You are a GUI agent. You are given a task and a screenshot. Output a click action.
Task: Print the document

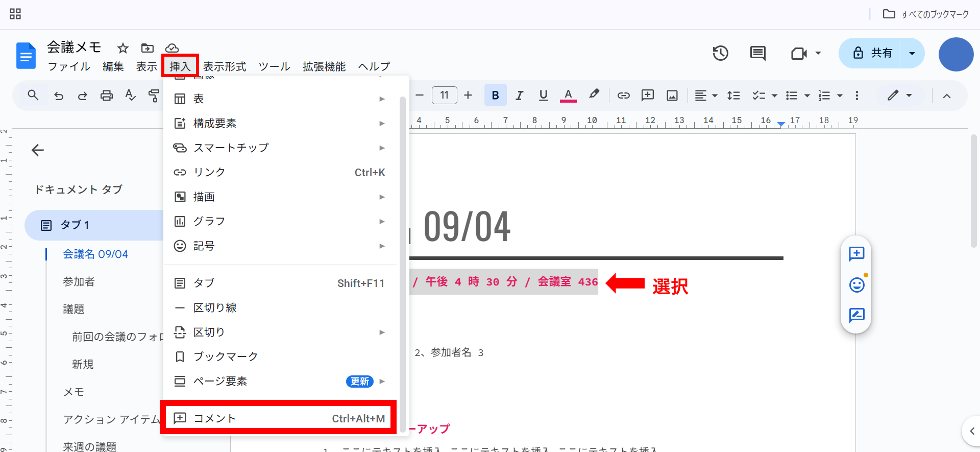pos(106,96)
